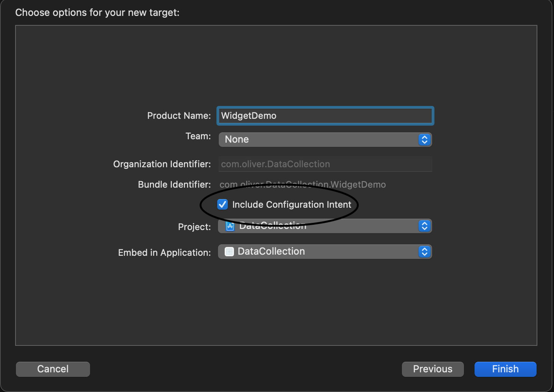Viewport: 554px width, 392px height.
Task: Click the Bundle Identifier value text
Action: pyautogui.click(x=303, y=185)
